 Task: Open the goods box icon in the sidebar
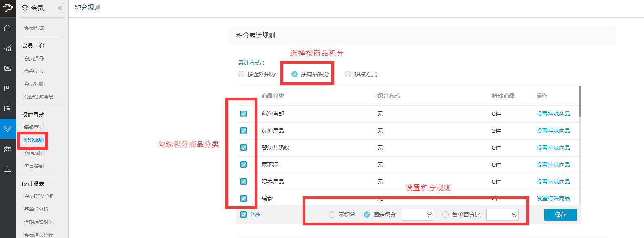pyautogui.click(x=8, y=88)
